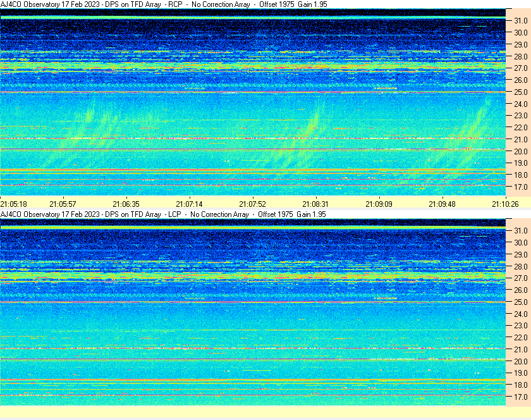Click the 20.0 frequency label in RCP panel
The height and width of the screenshot is (420, 531).
coord(520,151)
